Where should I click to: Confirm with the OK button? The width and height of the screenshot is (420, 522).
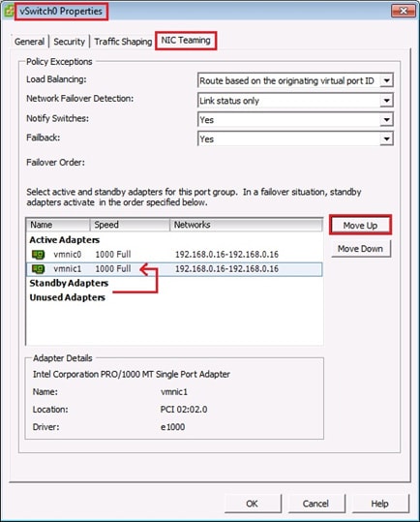coord(252,504)
